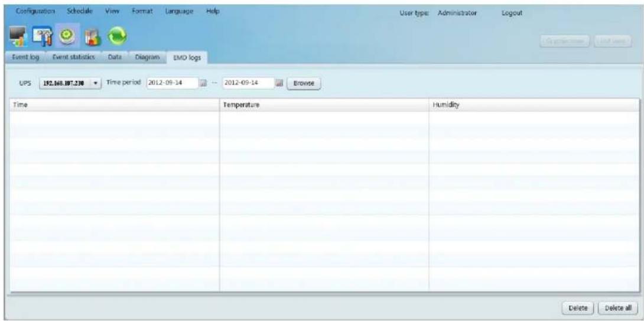Select the EMD logs tab
The height and width of the screenshot is (321, 644).
[x=187, y=57]
